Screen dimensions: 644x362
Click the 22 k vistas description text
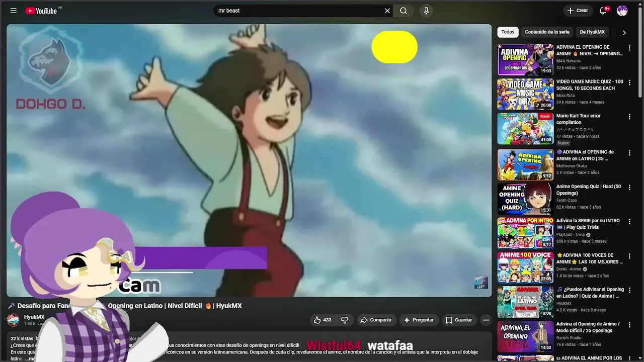coord(22,339)
